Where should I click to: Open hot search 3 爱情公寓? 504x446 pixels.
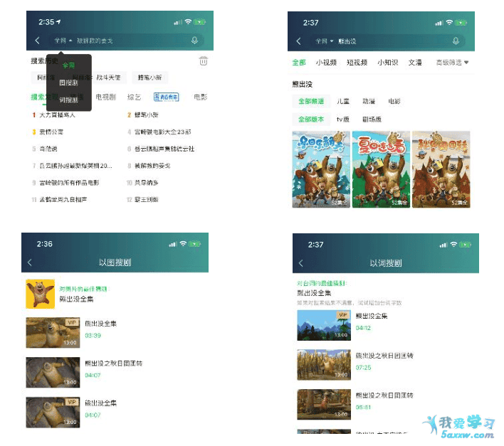pyautogui.click(x=48, y=132)
